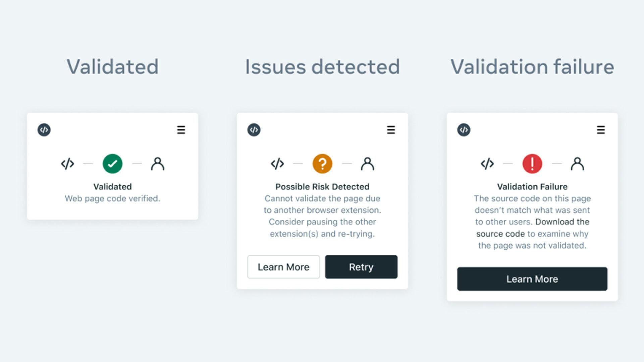Open hamburger menu in Validated card
The height and width of the screenshot is (362, 644).
pyautogui.click(x=181, y=130)
